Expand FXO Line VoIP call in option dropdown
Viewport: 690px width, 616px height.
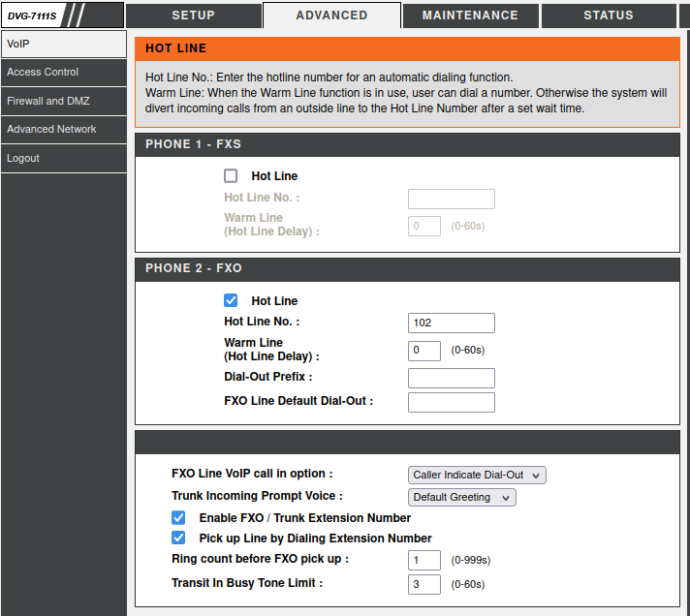[x=477, y=475]
